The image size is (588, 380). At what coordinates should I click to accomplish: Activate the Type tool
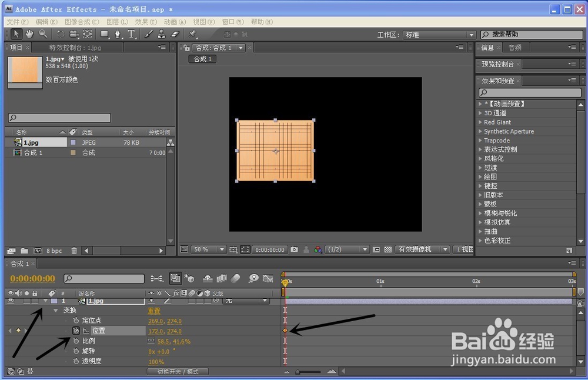pos(131,34)
